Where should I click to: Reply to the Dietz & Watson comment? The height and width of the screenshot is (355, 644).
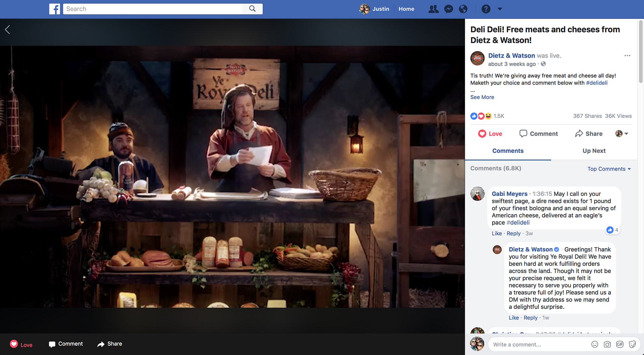tap(530, 318)
